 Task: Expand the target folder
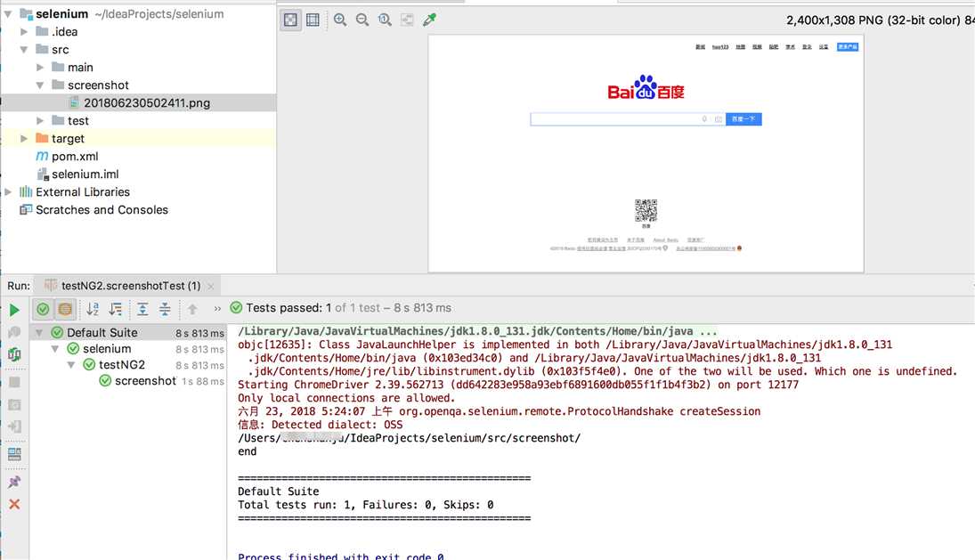24,139
